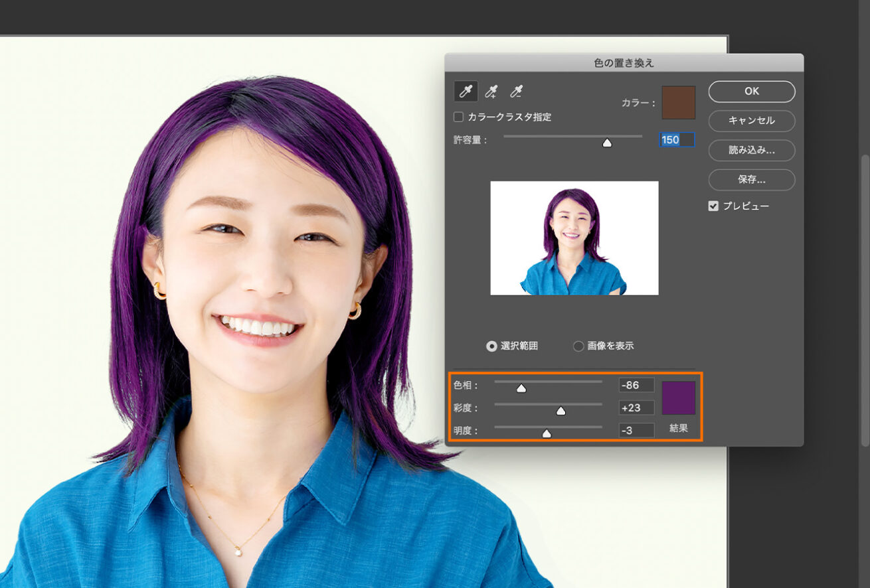Click the 明度 slider handle
This screenshot has height=588, width=870.
[x=546, y=432]
